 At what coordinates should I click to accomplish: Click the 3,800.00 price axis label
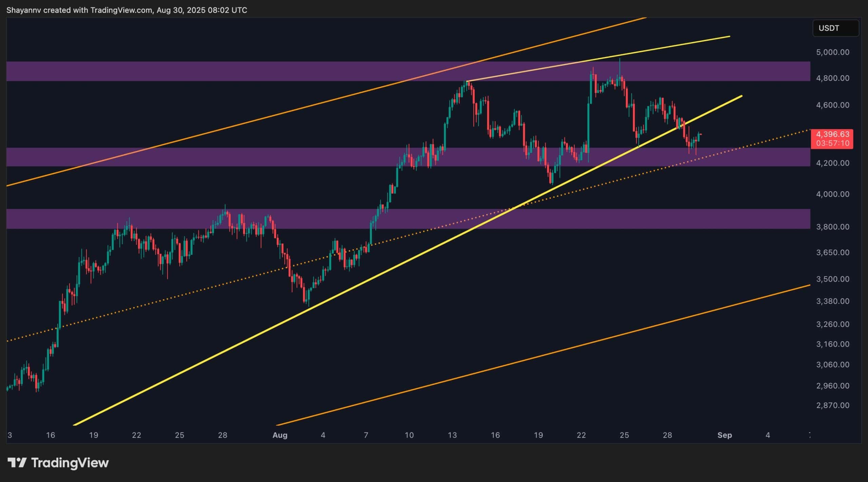(x=832, y=227)
